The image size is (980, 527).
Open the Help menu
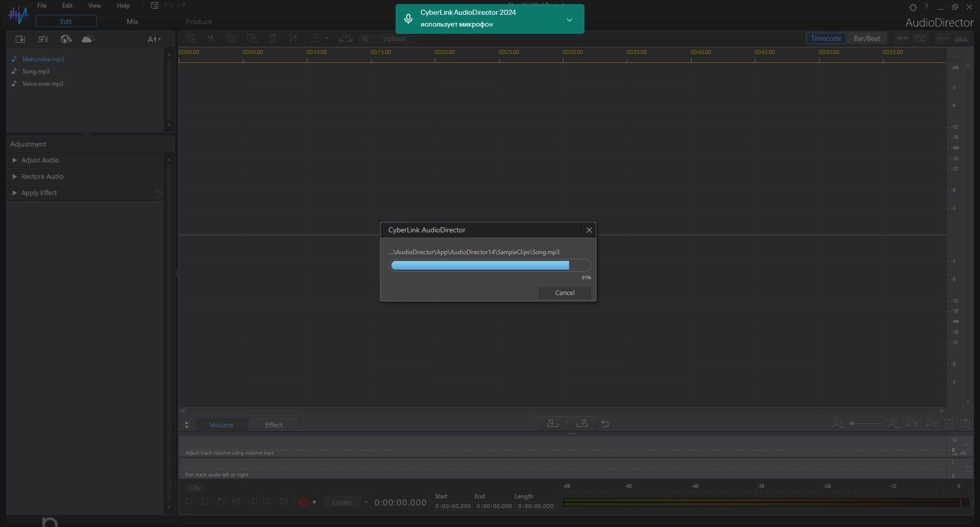[x=123, y=6]
